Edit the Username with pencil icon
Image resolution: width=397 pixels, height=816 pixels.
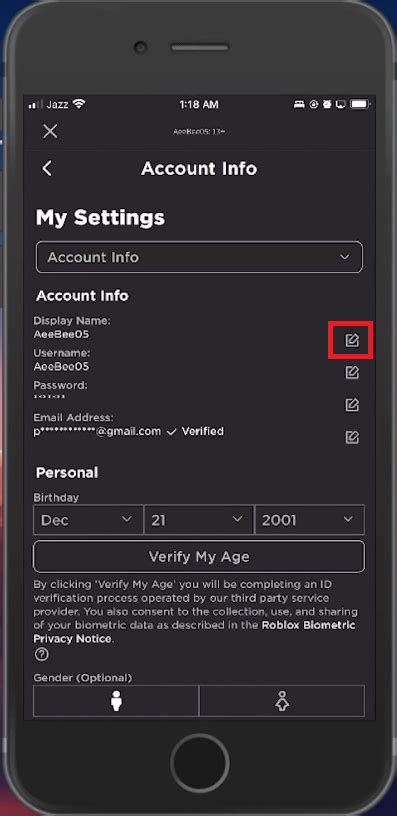(x=352, y=372)
